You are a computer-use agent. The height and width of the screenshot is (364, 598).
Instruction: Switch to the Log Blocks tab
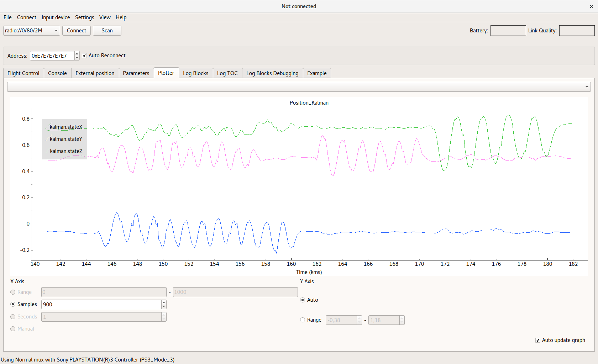[x=195, y=73]
